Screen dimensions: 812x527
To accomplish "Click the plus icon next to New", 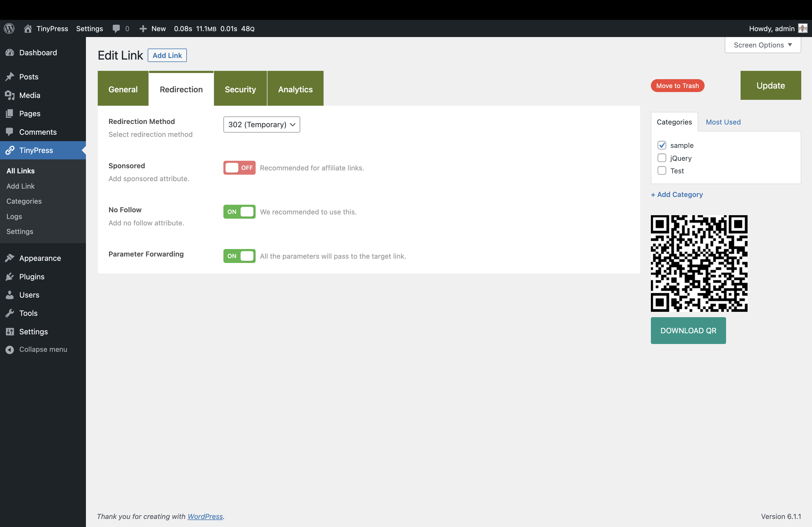I will tap(143, 29).
